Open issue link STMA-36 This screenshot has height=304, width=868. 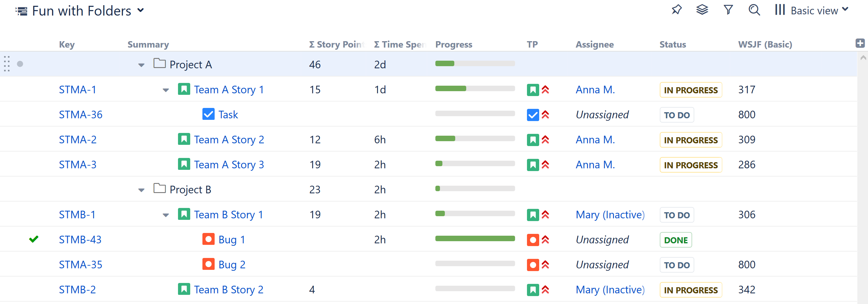pos(81,114)
